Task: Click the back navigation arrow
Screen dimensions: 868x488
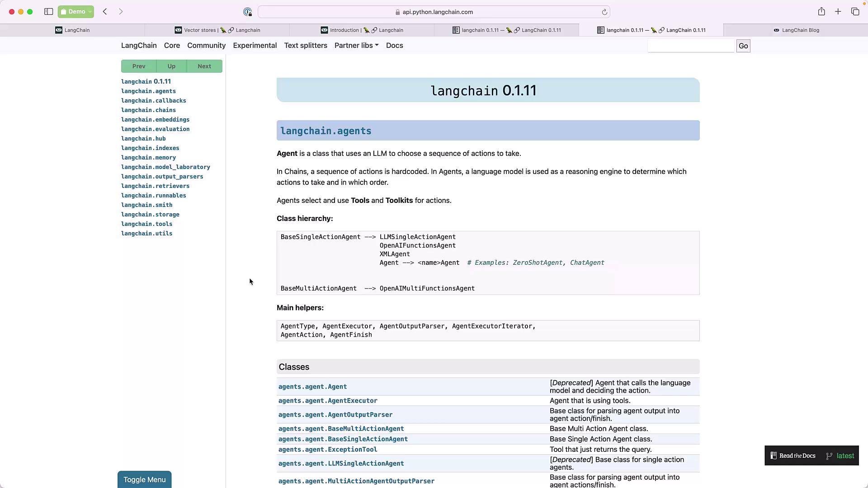Action: [x=105, y=12]
